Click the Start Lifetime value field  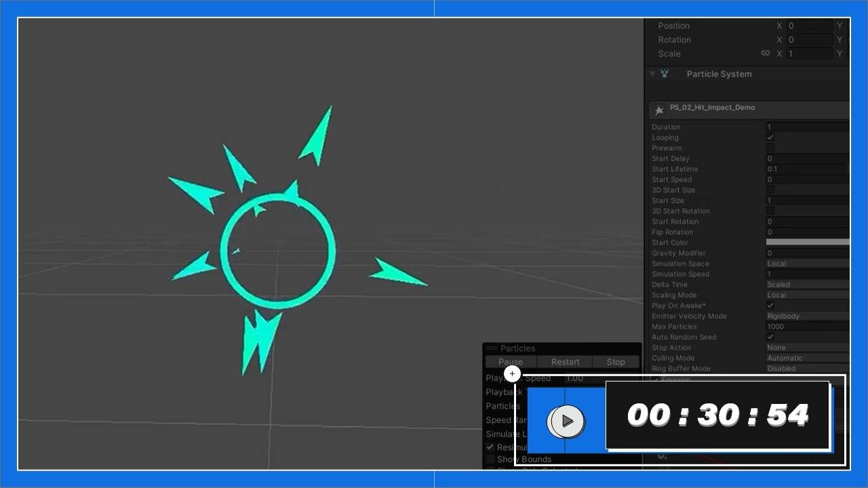806,169
